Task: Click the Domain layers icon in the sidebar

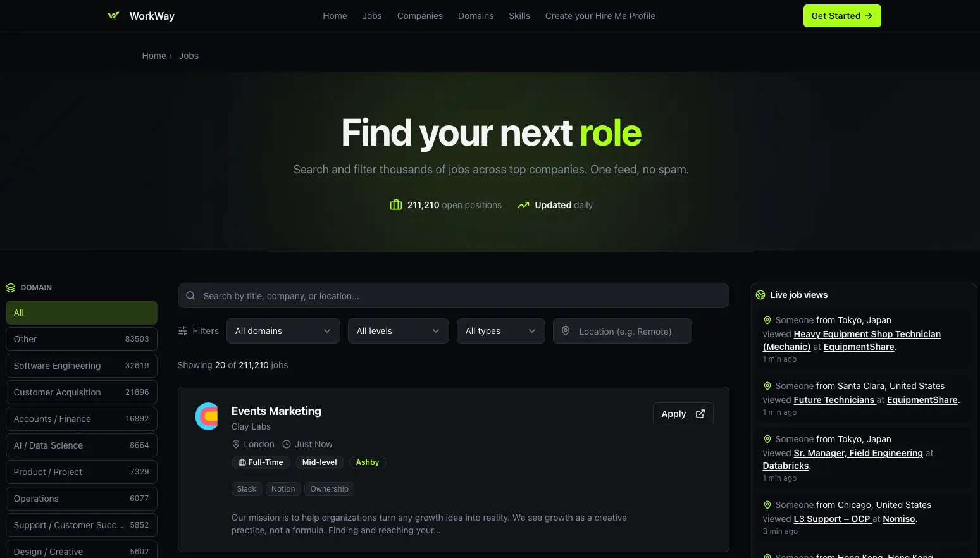Action: pyautogui.click(x=11, y=288)
